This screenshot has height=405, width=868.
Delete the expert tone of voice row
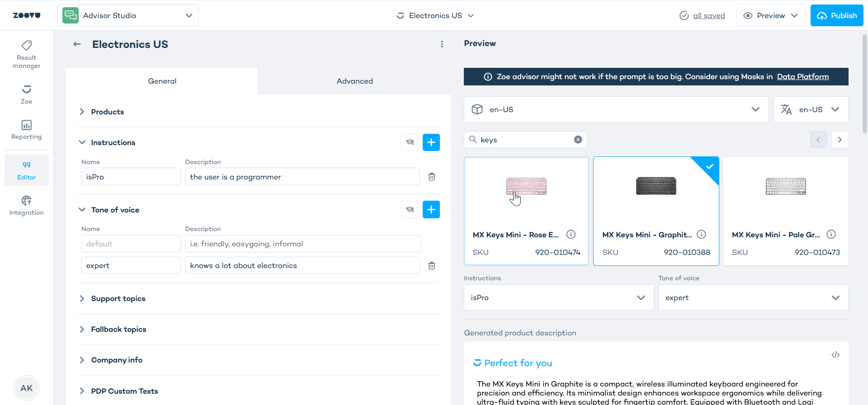[432, 266]
